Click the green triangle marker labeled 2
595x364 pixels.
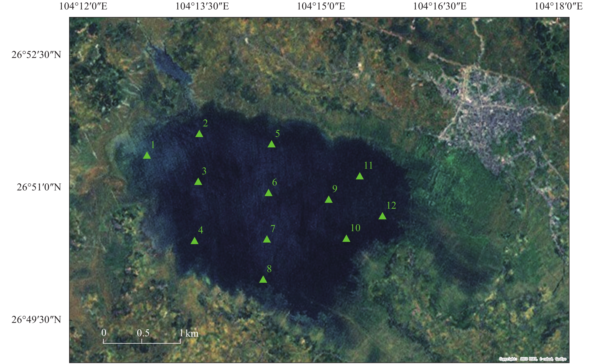[x=199, y=134]
